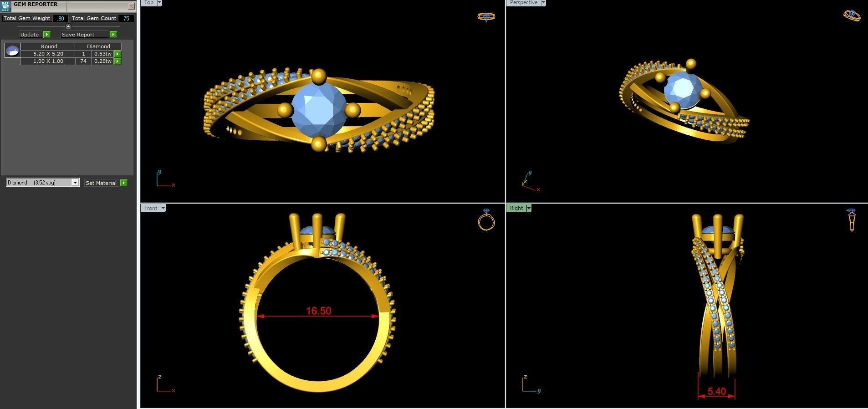Click the Total Gem Weight value .80
This screenshot has width=868, height=409.
[60, 19]
